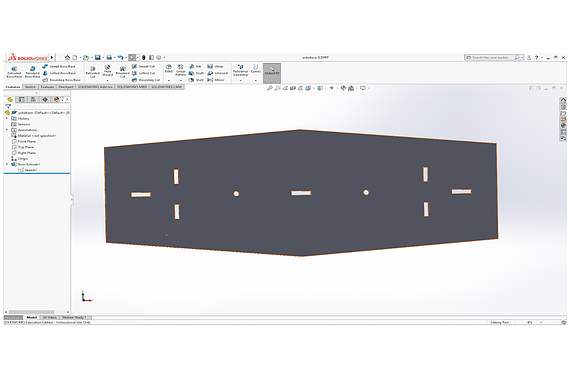569x379 pixels.
Task: Click the Mirror feature icon
Action: click(x=210, y=80)
